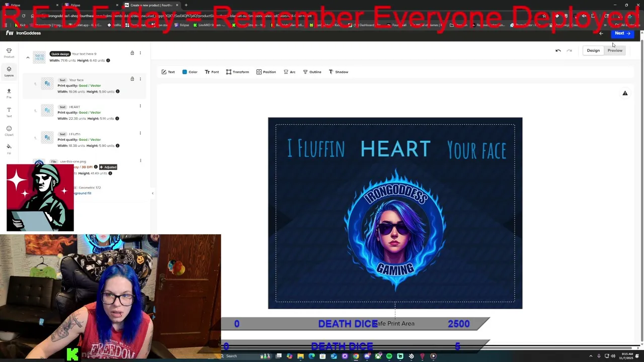Select the Quick design group thumbnail
Screen dimensions: 644x362
coord(39,57)
